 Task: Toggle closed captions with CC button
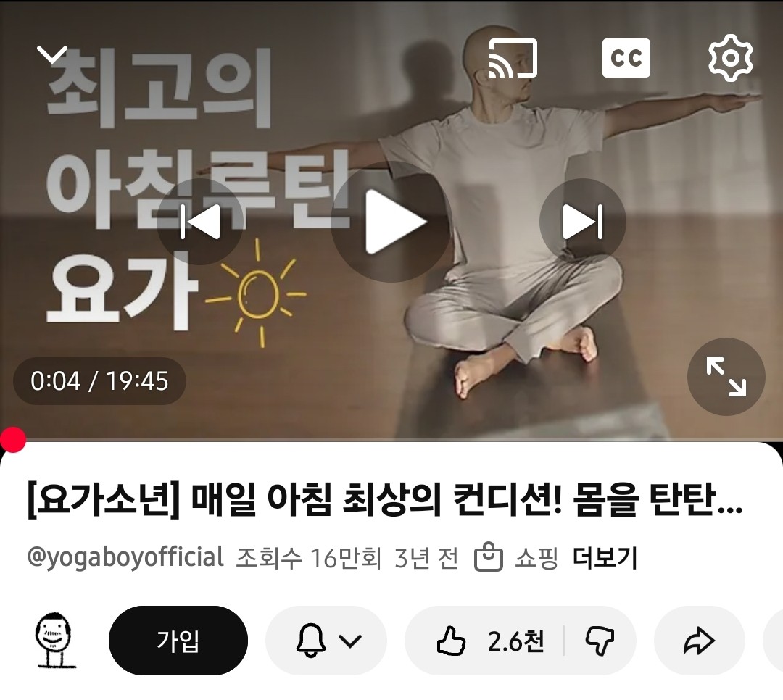626,58
